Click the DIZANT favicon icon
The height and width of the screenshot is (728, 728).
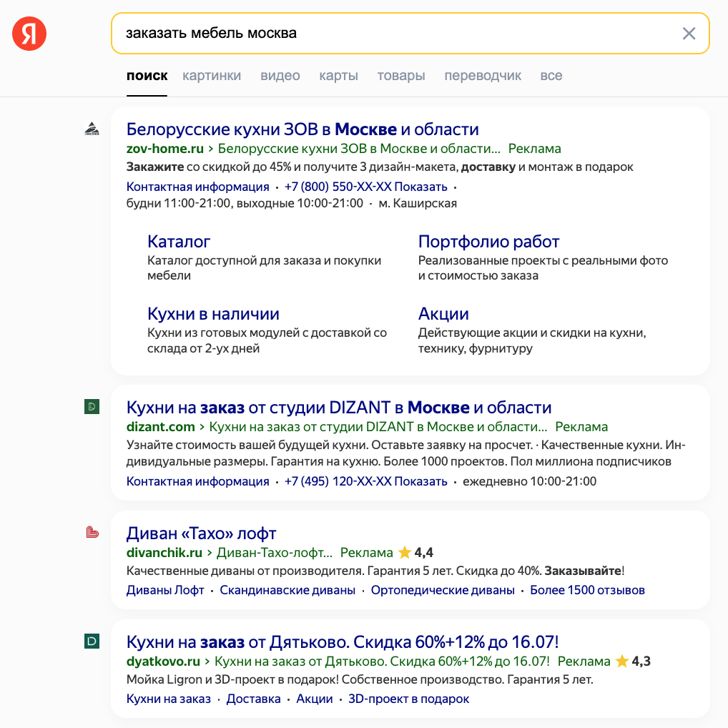(92, 407)
